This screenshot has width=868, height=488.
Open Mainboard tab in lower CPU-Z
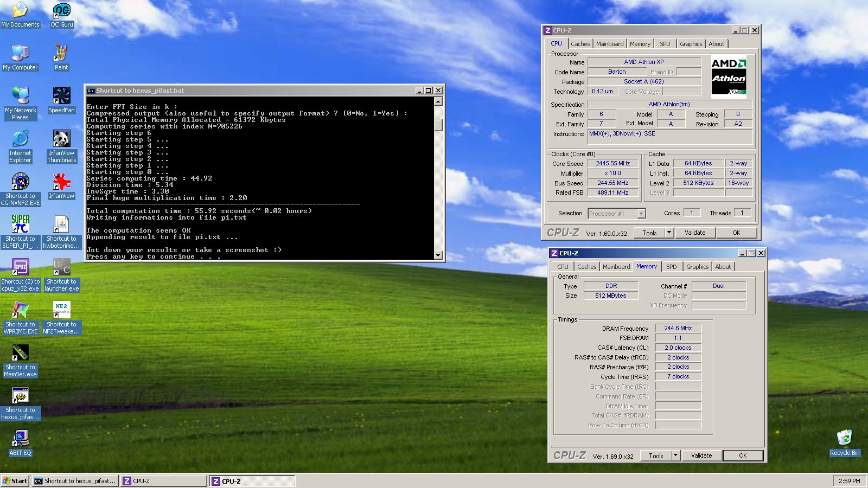point(616,267)
